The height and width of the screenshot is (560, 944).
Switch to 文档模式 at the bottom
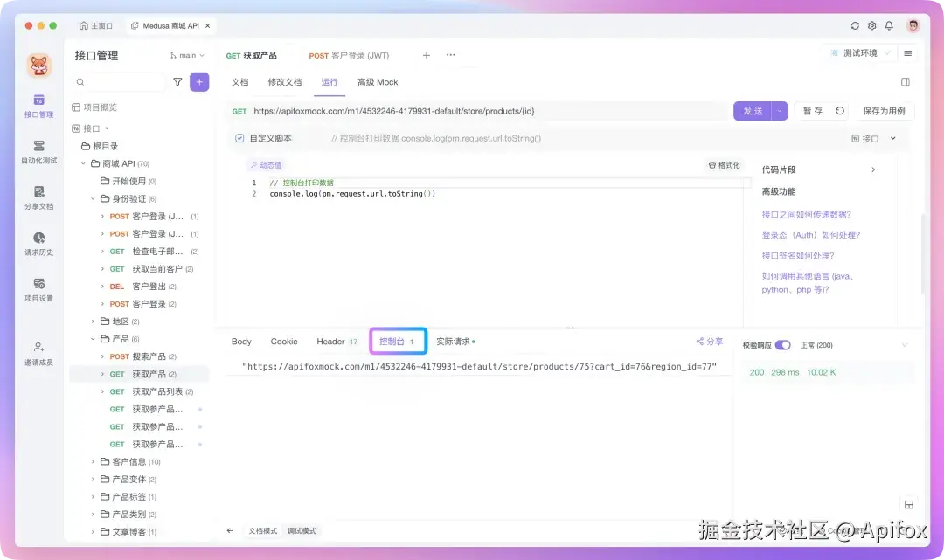[x=262, y=530]
